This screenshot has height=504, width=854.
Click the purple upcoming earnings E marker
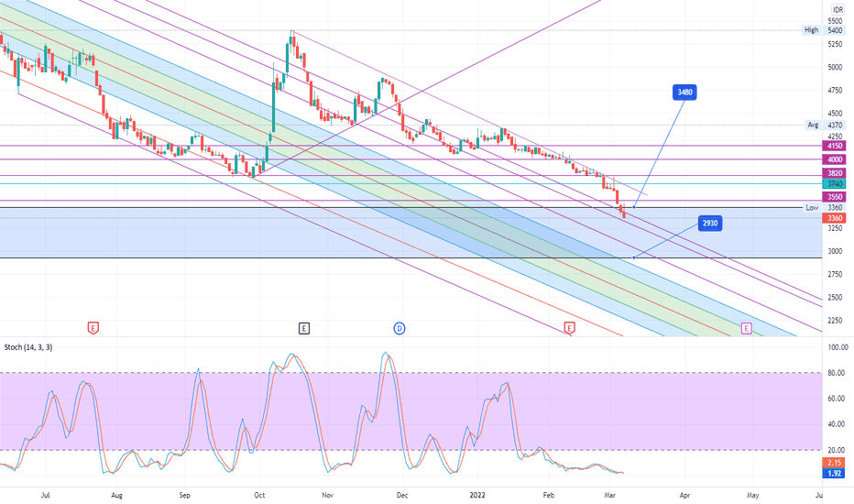(746, 328)
